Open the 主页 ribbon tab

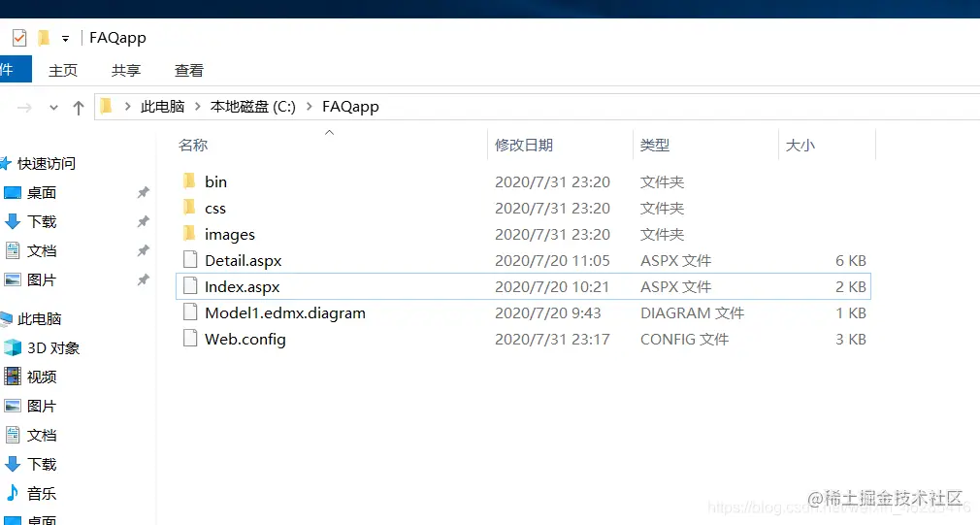[x=63, y=70]
